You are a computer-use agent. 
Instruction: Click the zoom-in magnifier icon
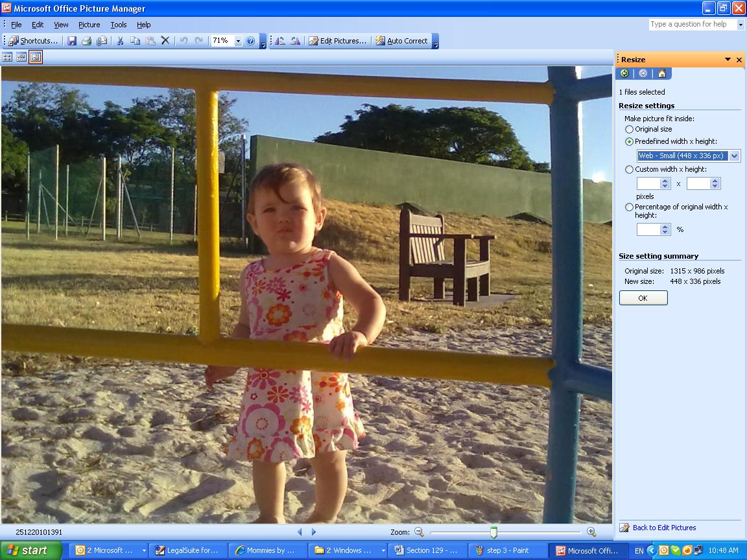click(x=591, y=532)
